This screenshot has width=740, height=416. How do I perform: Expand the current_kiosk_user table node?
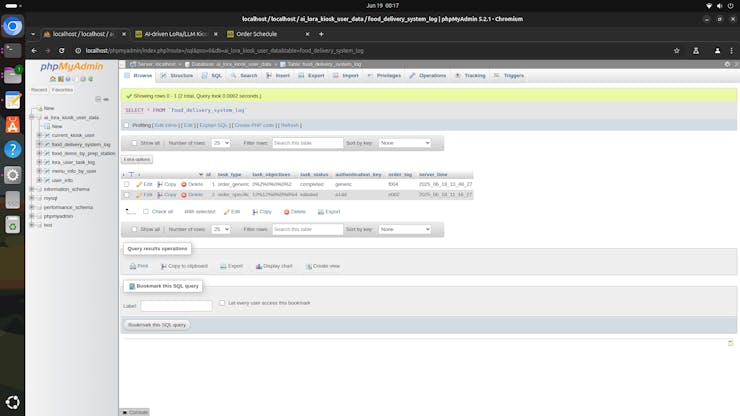click(40, 135)
